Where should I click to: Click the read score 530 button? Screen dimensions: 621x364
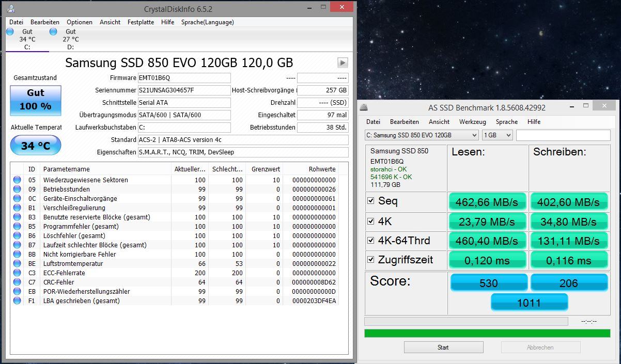point(489,283)
